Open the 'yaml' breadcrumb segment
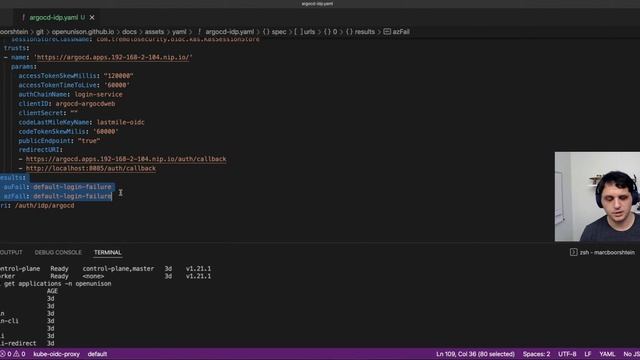 (179, 32)
